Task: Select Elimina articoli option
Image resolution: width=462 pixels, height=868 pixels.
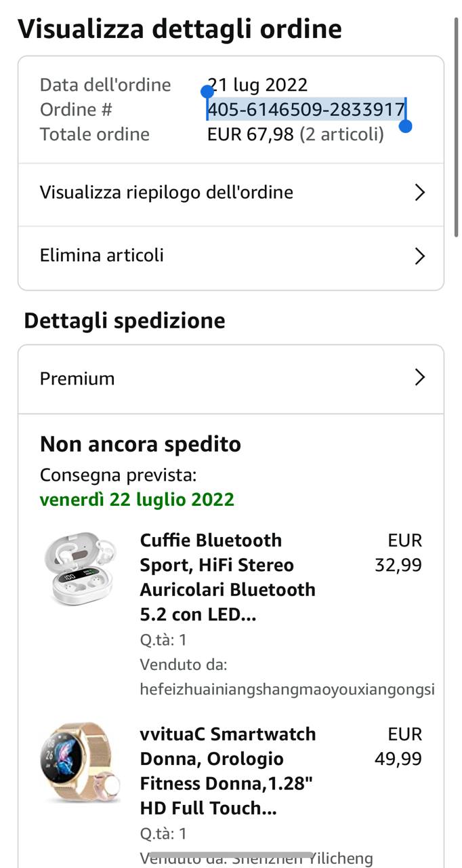Action: [x=102, y=256]
